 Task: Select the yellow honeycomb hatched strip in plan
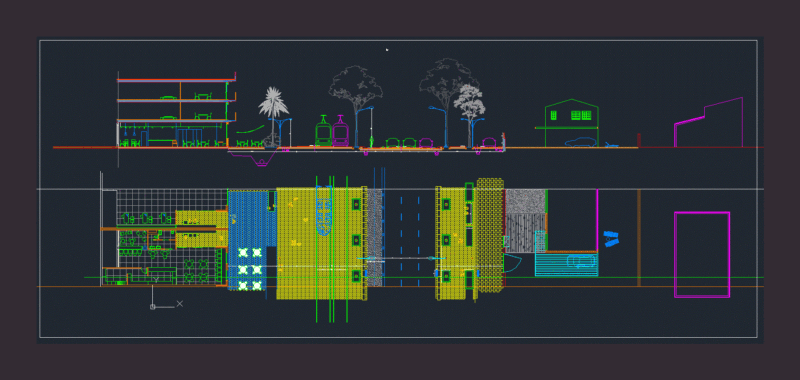click(490, 235)
